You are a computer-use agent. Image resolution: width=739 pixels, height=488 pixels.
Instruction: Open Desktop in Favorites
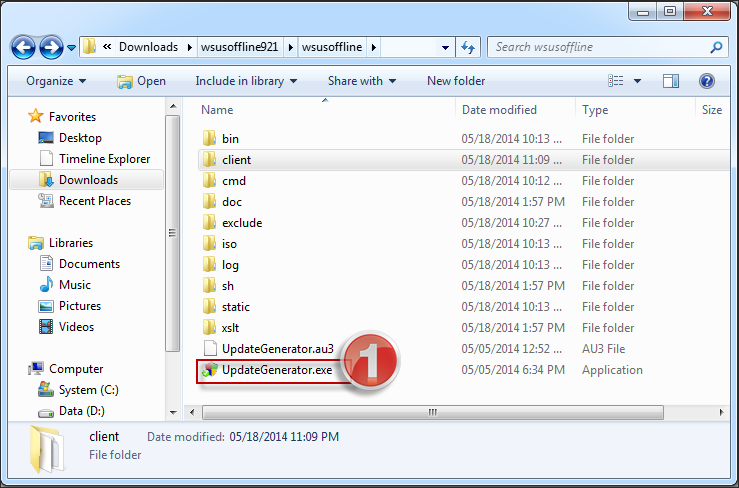(80, 138)
